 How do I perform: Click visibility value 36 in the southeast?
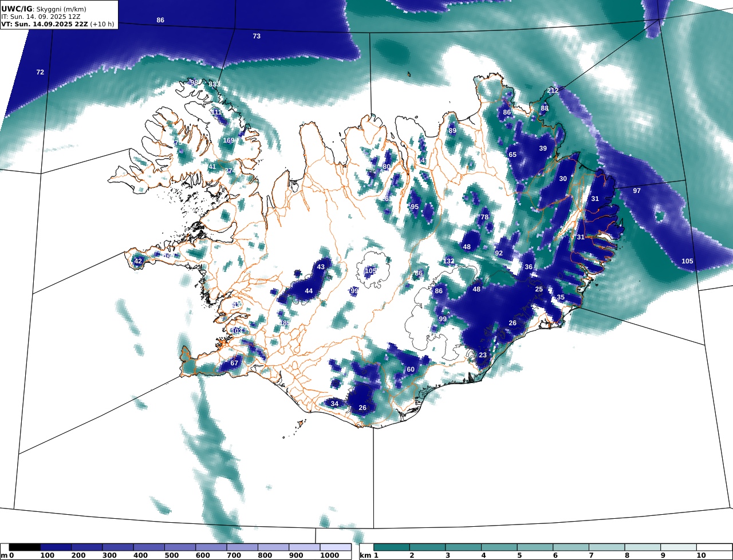pos(529,267)
